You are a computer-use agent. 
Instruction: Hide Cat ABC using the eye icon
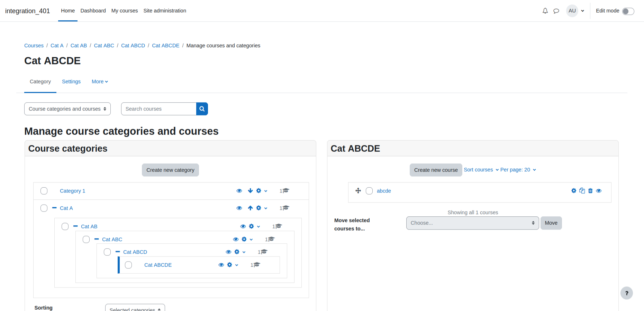point(236,239)
